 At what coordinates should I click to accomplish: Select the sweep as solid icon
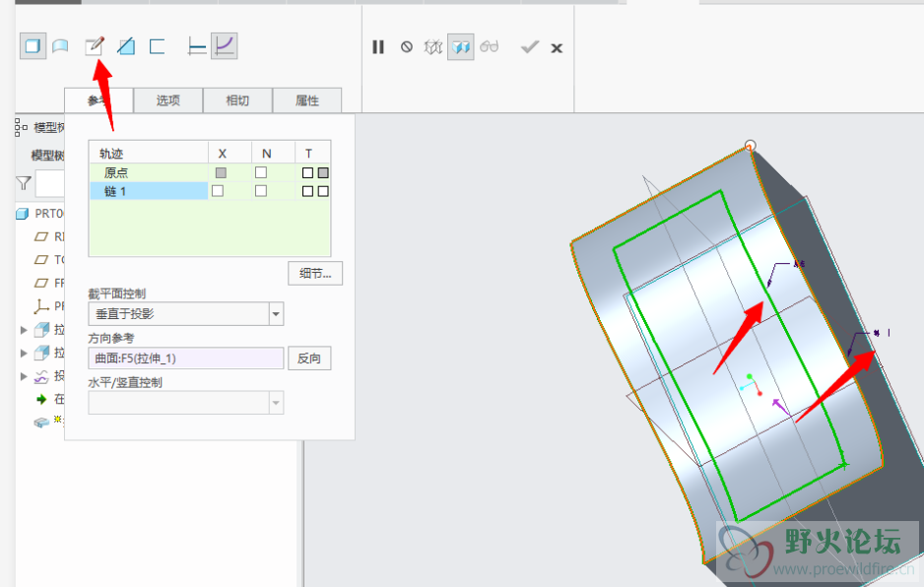[x=33, y=46]
